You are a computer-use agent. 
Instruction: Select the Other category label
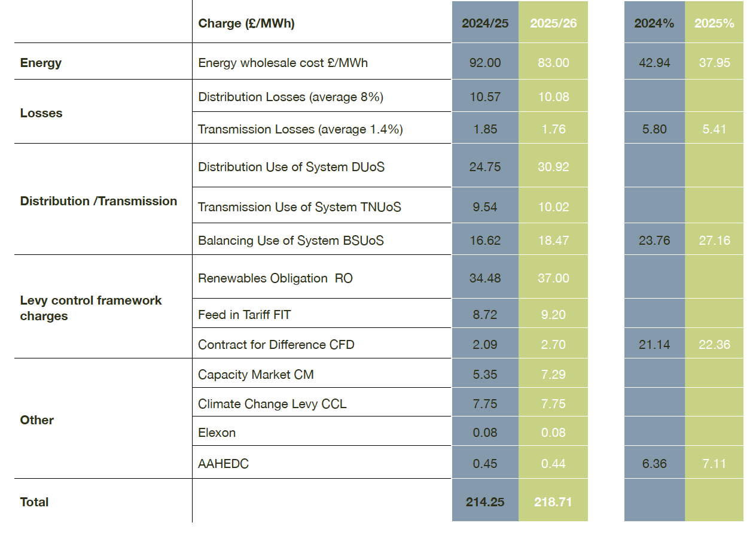coord(37,420)
